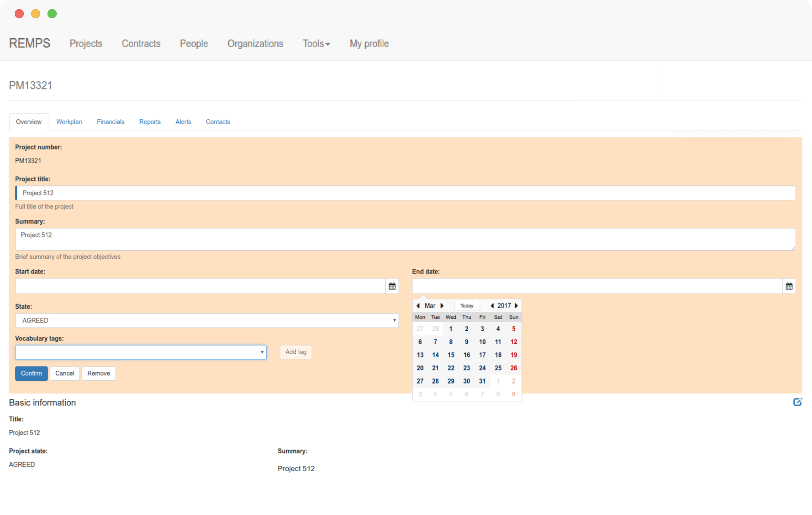Go to previous month in datepicker

point(418,306)
